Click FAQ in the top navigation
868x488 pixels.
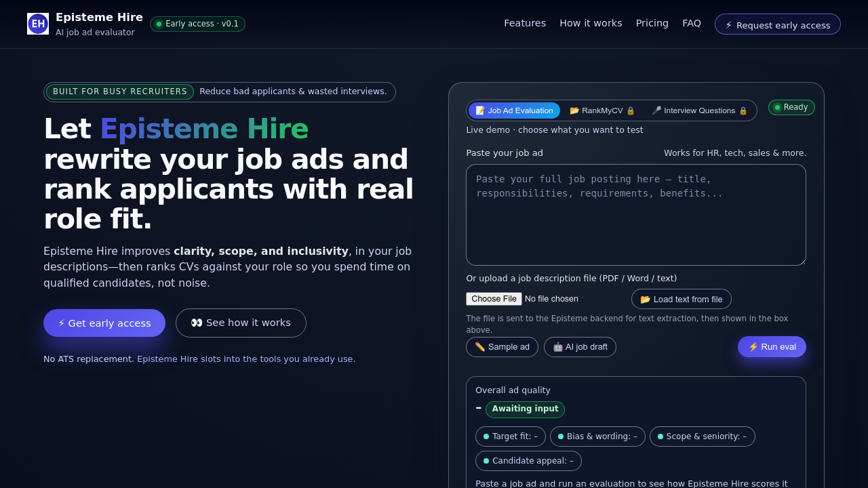(x=692, y=22)
